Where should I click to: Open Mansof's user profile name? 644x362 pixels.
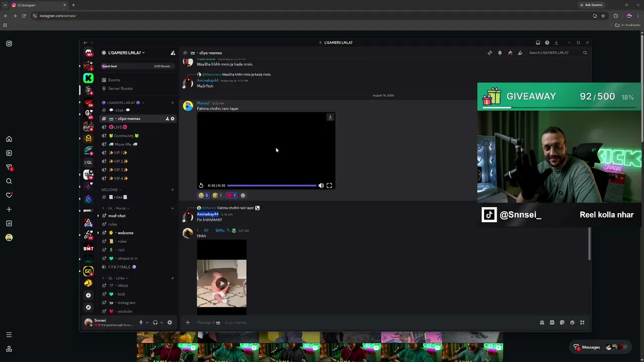pos(203,103)
